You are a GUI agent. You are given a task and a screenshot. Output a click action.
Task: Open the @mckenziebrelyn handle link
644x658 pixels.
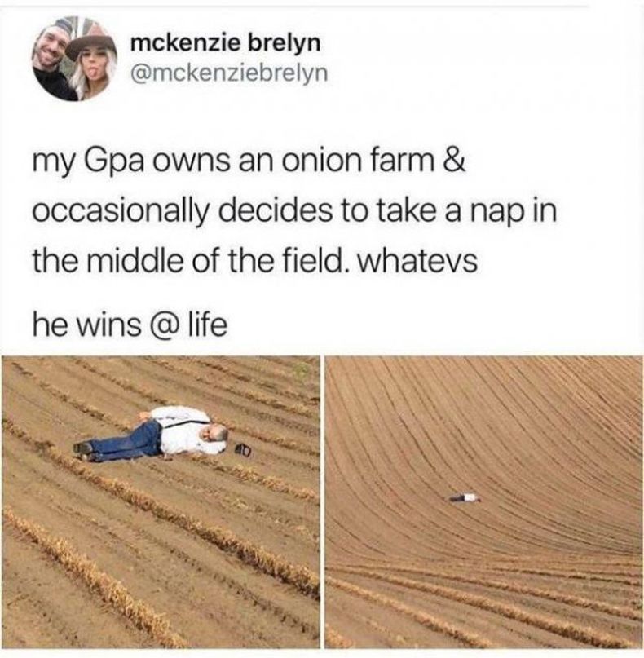point(229,73)
